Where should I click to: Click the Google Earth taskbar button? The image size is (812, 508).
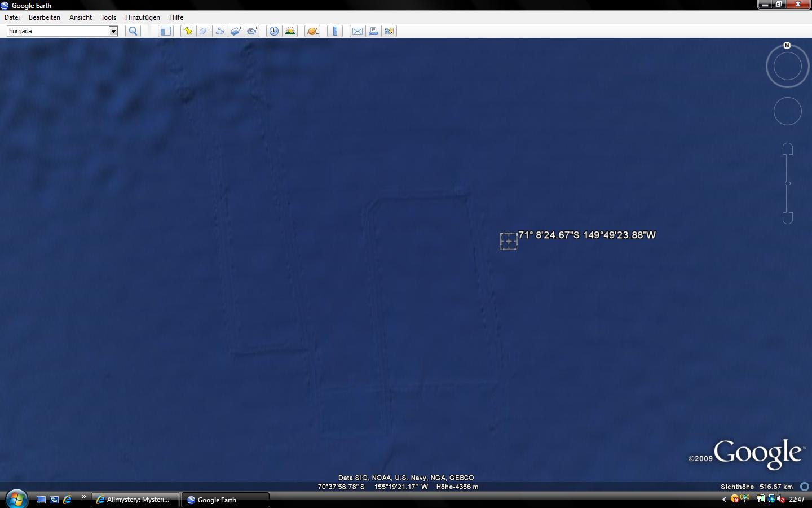point(226,500)
